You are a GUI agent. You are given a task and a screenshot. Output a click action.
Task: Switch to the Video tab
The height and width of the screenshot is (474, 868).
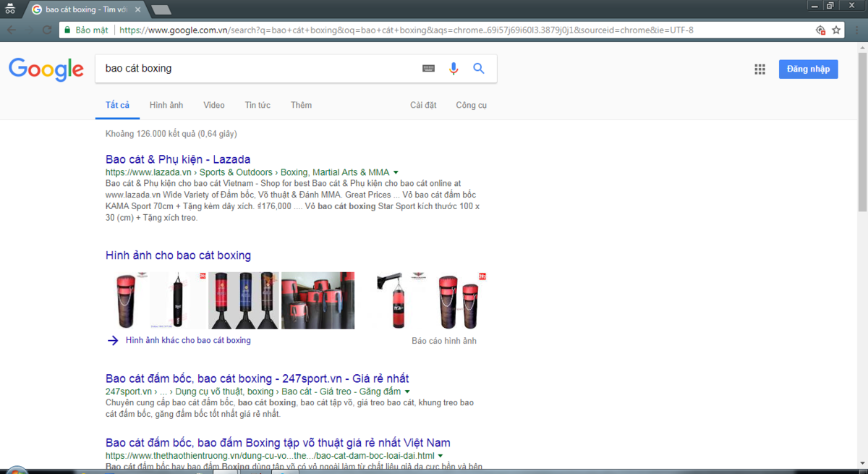coord(214,105)
